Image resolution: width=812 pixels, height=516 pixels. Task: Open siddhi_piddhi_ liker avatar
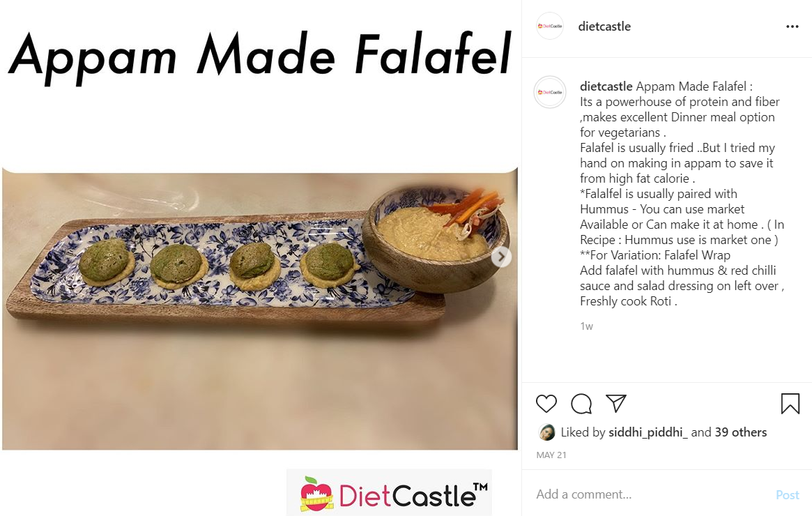click(x=546, y=432)
